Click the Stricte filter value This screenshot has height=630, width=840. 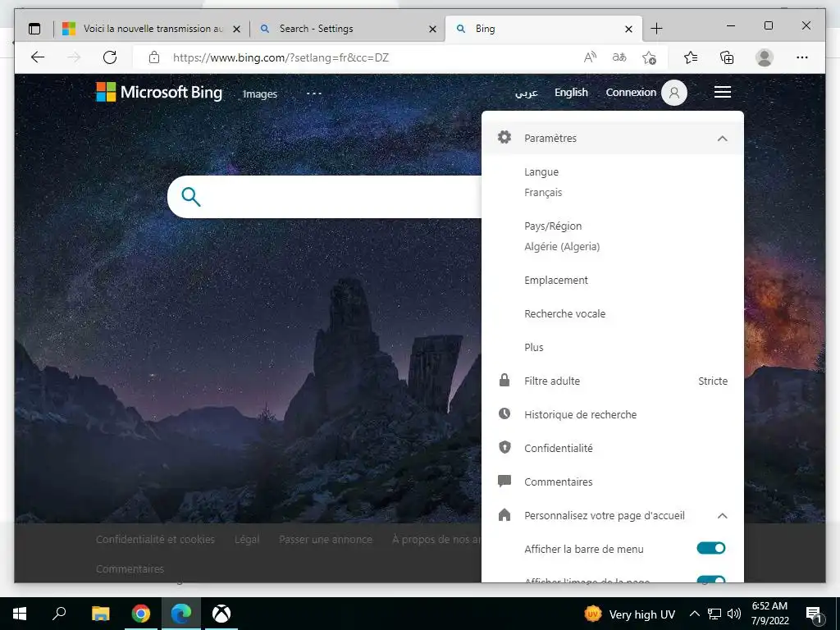[x=713, y=381]
